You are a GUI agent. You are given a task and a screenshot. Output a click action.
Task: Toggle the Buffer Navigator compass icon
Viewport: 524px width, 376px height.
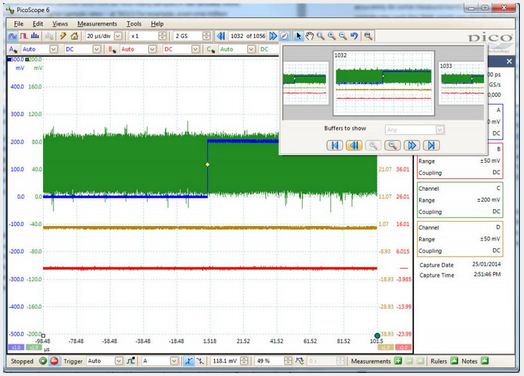coord(284,36)
